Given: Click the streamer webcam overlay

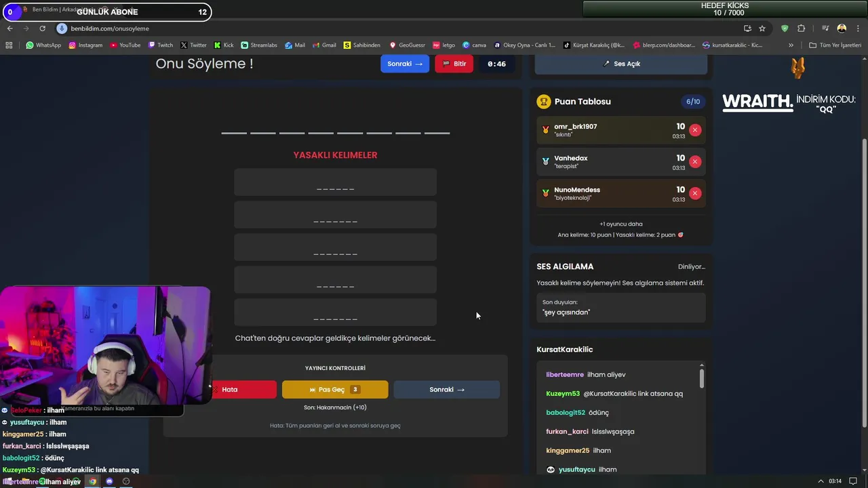Looking at the screenshot, I should [x=106, y=346].
